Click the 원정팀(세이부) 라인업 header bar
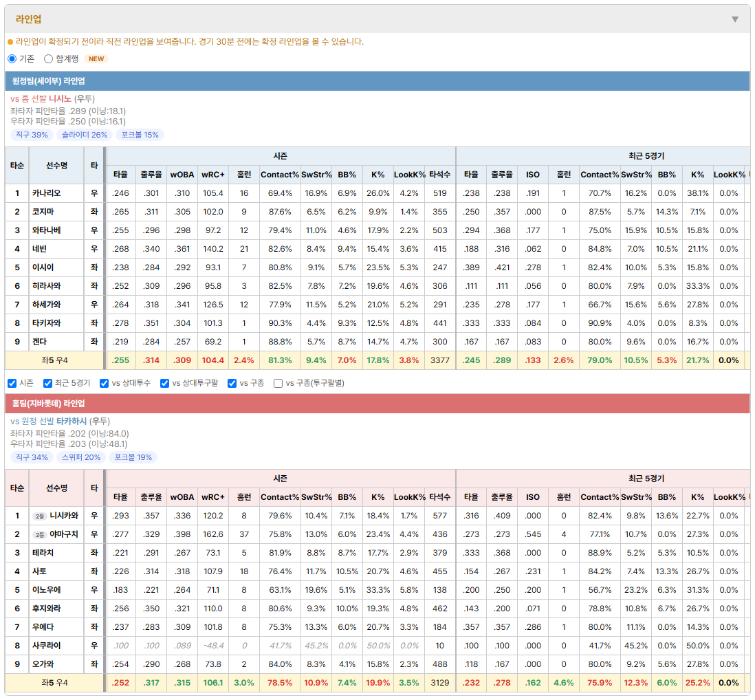This screenshot has width=755, height=700. tap(377, 81)
